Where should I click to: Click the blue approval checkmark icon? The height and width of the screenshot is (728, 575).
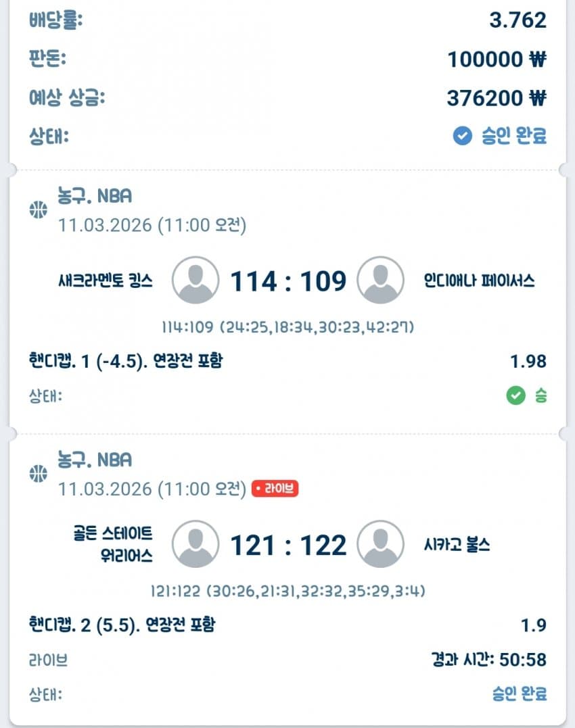click(462, 137)
